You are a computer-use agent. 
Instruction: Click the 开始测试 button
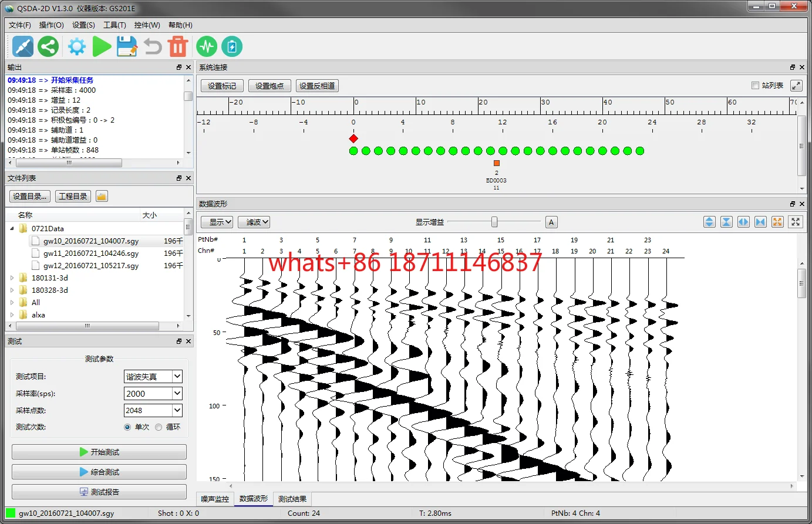[x=99, y=452]
